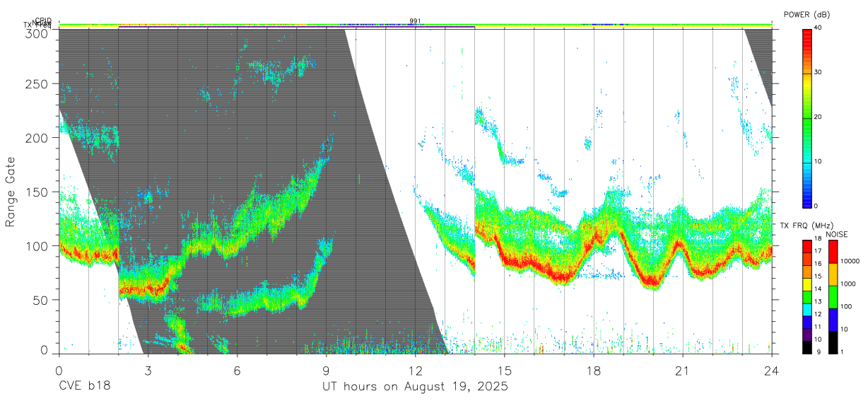
Task: Click the '200' y-axis tick label
Action: pyautogui.click(x=35, y=137)
